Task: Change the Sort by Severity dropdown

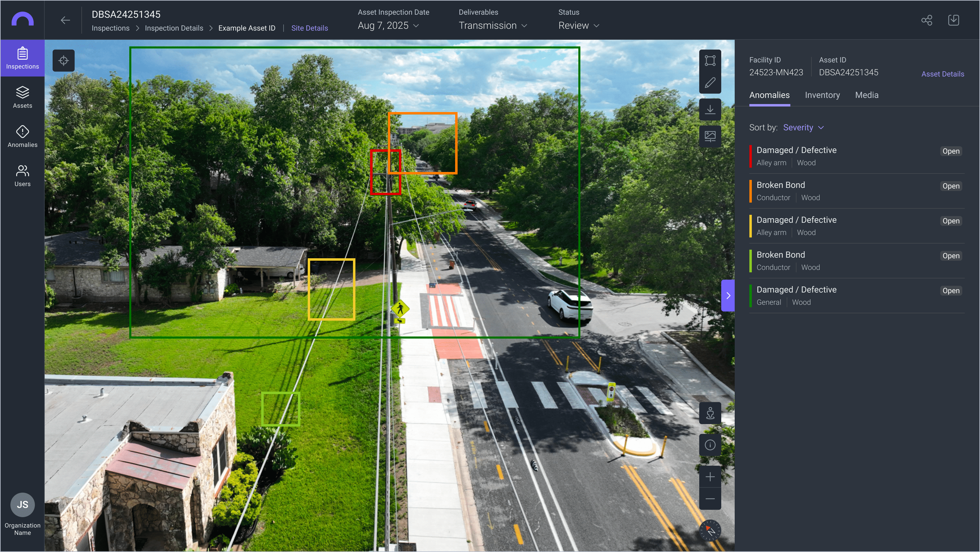Action: pos(803,128)
